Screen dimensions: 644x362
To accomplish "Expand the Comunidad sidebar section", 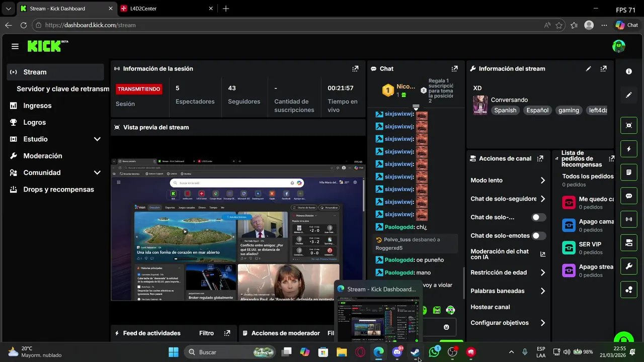I will click(x=97, y=172).
